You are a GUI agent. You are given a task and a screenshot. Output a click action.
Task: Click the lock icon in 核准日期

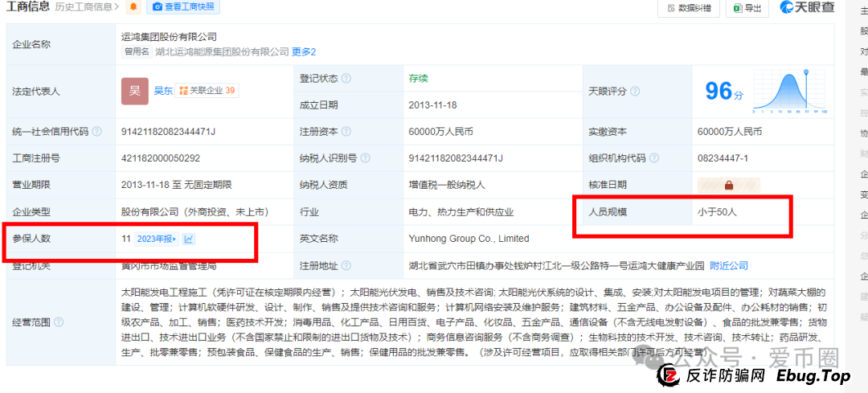[728, 186]
